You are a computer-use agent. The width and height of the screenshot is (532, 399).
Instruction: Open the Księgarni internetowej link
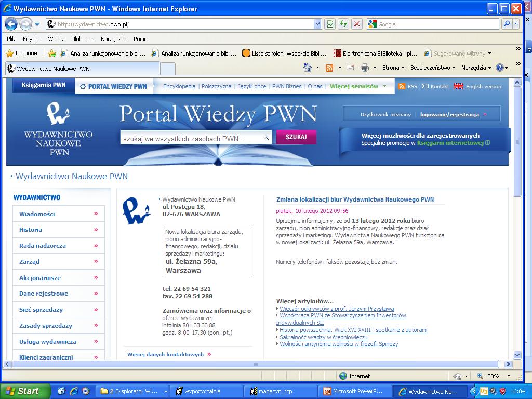point(450,143)
